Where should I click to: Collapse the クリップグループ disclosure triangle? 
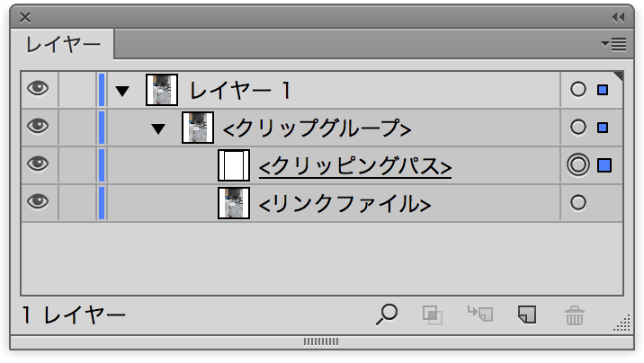coord(158,129)
